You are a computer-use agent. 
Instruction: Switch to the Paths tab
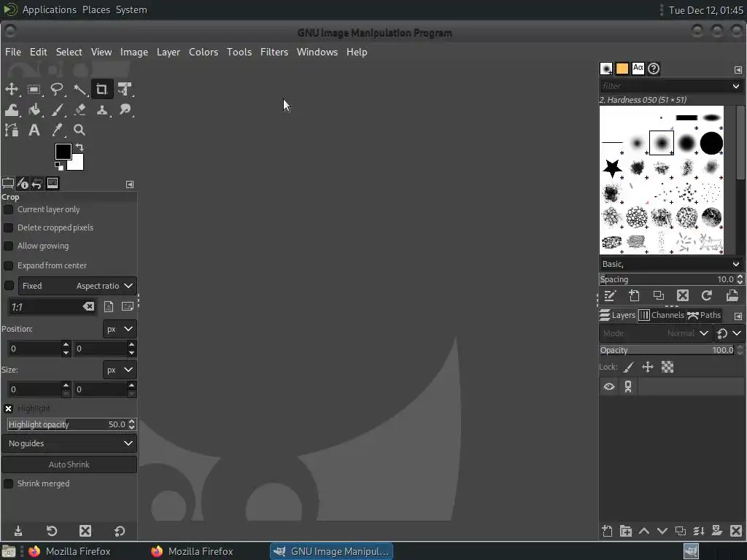pos(704,315)
